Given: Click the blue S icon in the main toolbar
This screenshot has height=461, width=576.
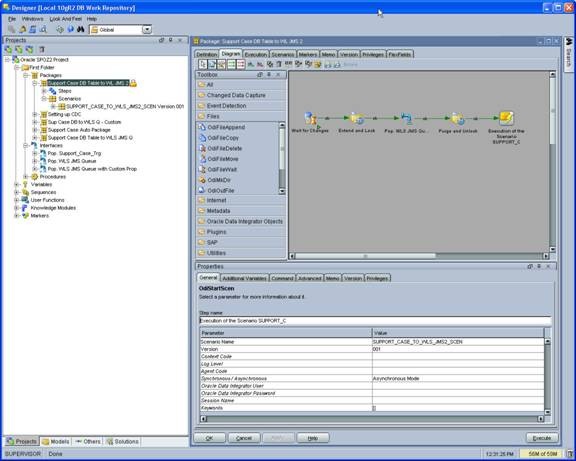Looking at the screenshot, I should click(x=33, y=29).
